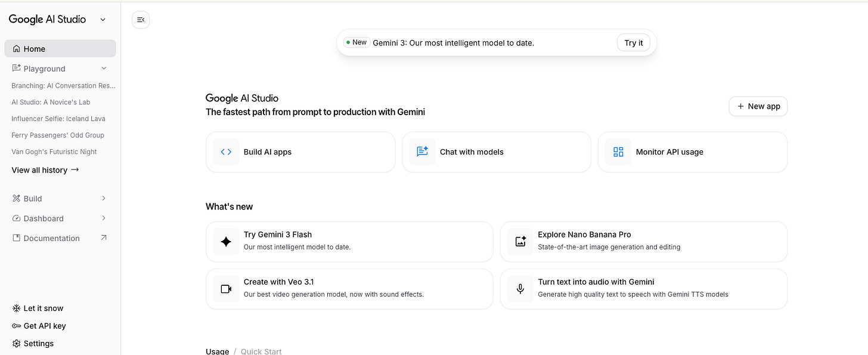Click the image icon for Nano Banana Pro

(520, 242)
